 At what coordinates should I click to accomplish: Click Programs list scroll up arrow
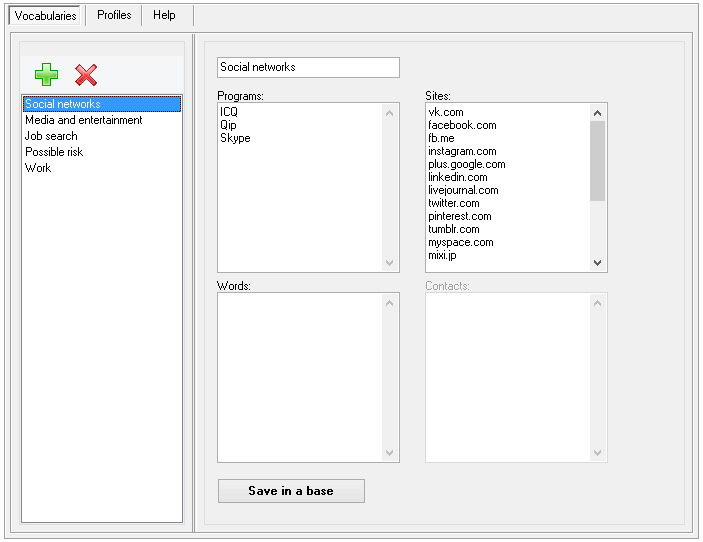389,113
